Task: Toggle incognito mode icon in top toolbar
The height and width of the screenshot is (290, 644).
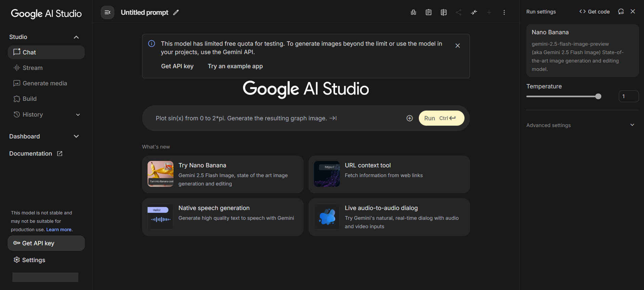Action: 413,12
